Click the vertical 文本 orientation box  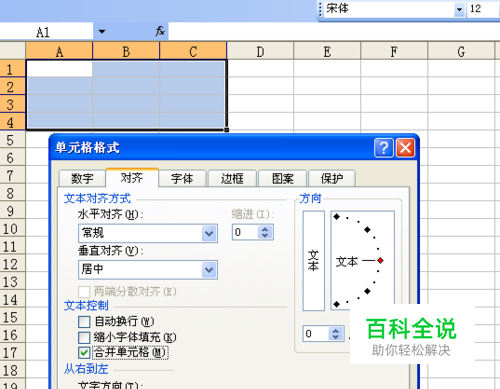[314, 261]
